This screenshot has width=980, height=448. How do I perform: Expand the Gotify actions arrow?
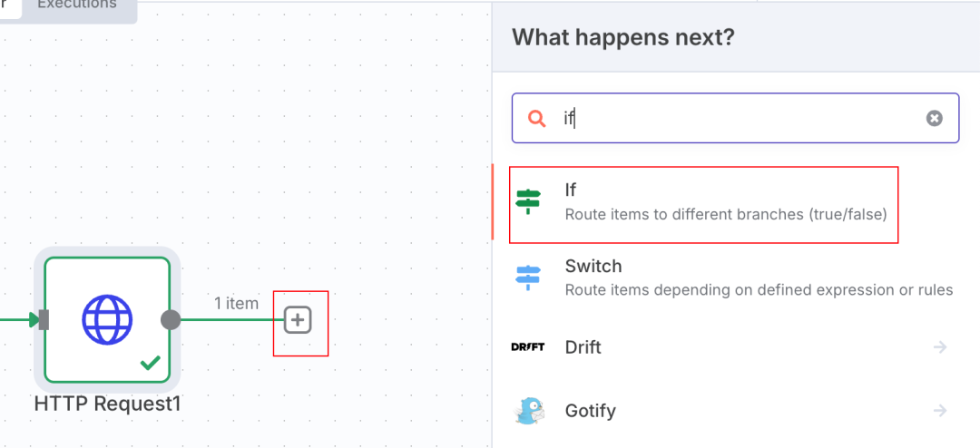[940, 411]
